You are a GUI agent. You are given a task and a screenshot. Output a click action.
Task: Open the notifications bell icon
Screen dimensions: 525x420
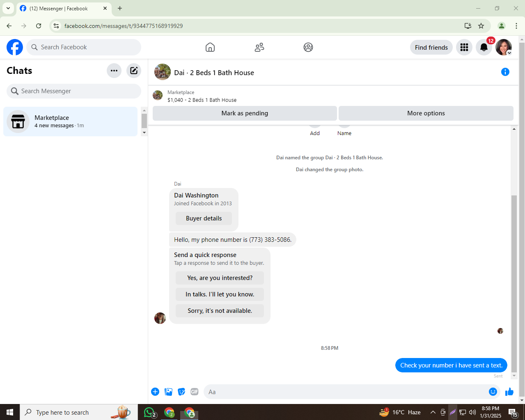[484, 47]
